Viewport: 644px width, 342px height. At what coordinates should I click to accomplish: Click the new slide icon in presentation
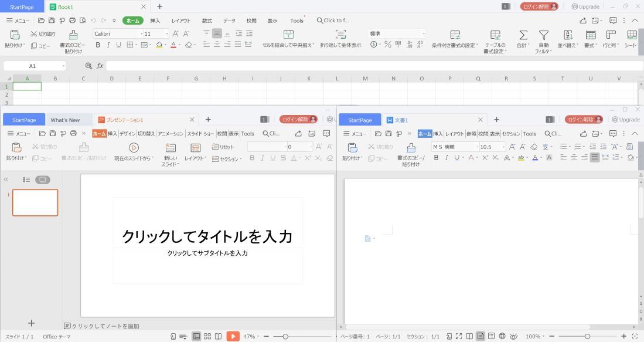171,148
